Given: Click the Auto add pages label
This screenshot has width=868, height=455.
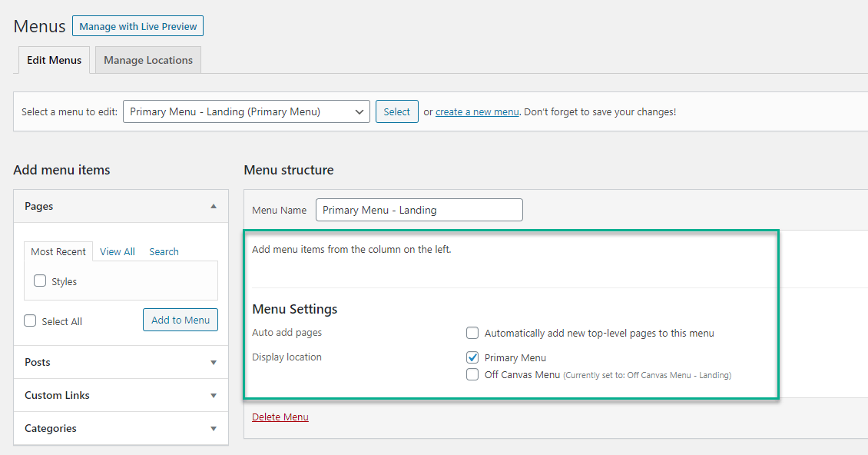Looking at the screenshot, I should [287, 333].
